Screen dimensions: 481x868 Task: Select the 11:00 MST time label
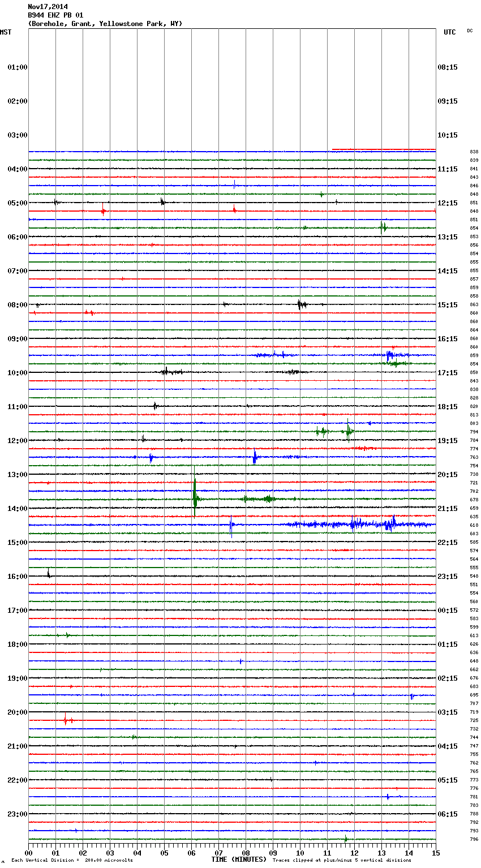[18, 407]
